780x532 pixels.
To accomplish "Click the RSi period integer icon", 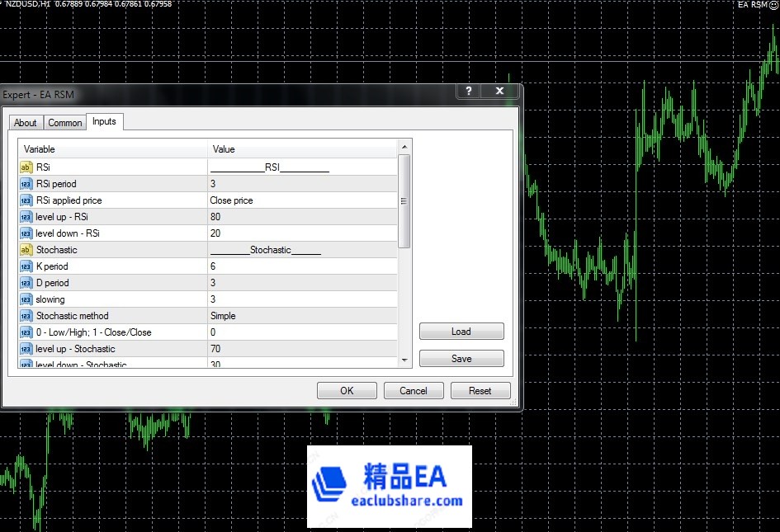I will [26, 184].
